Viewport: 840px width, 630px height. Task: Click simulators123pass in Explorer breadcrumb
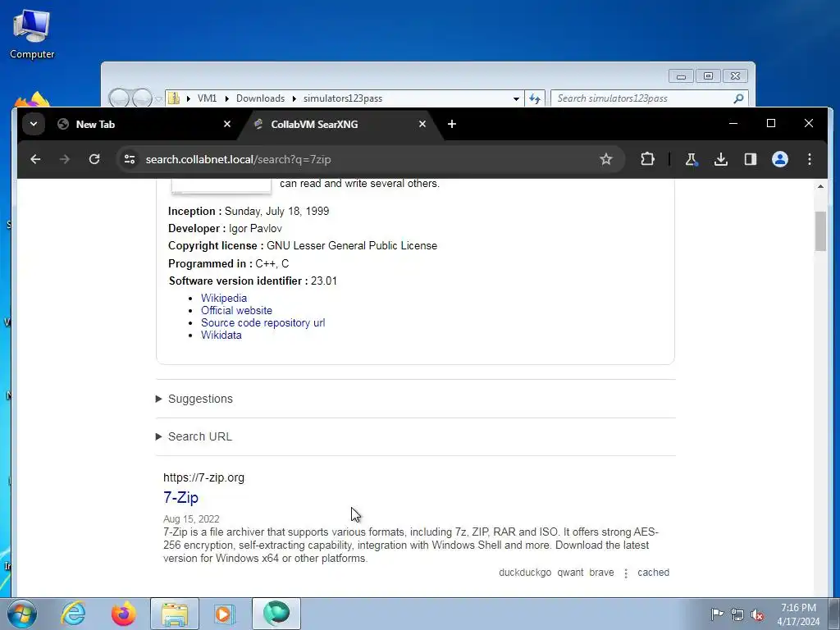(343, 98)
